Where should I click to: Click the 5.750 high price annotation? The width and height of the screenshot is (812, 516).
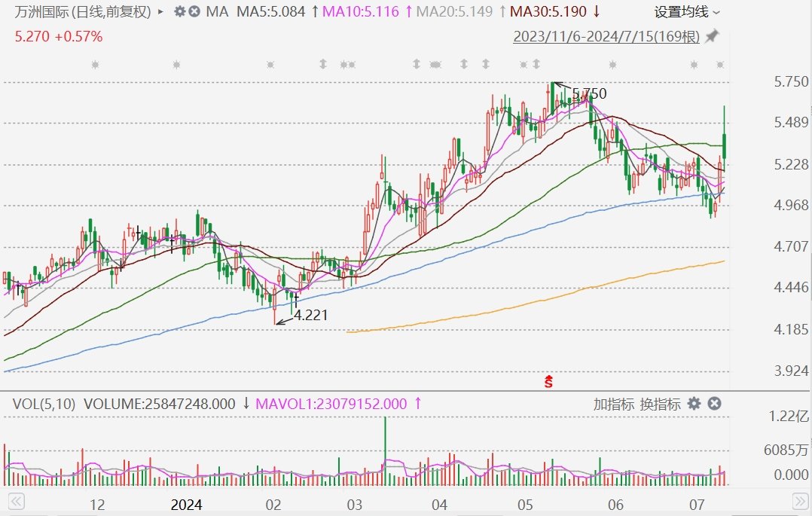coord(588,94)
